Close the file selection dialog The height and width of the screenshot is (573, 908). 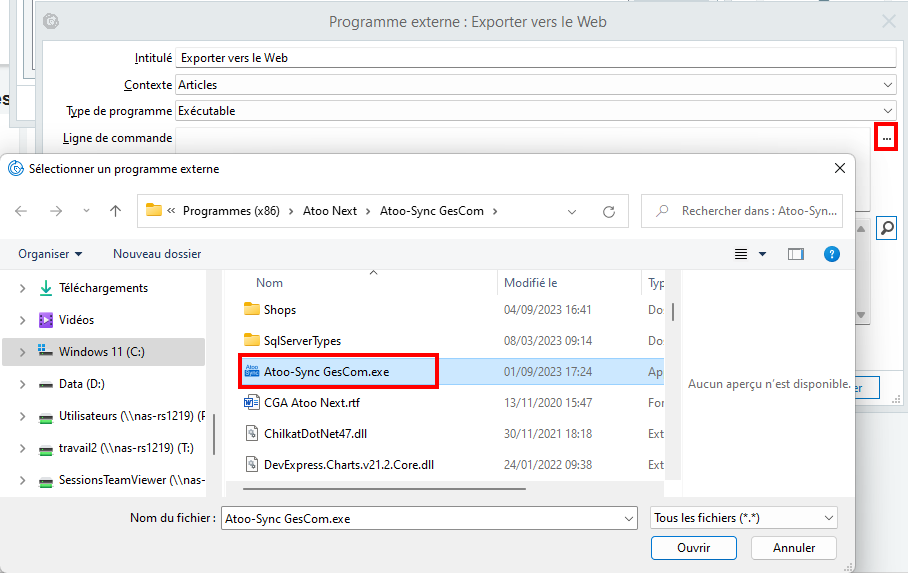click(x=840, y=169)
